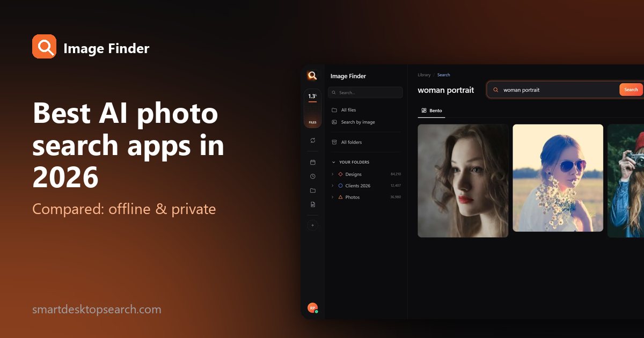Click the smartdesktopsearch.com link
Viewport: 644px width, 338px height.
pyautogui.click(x=97, y=310)
